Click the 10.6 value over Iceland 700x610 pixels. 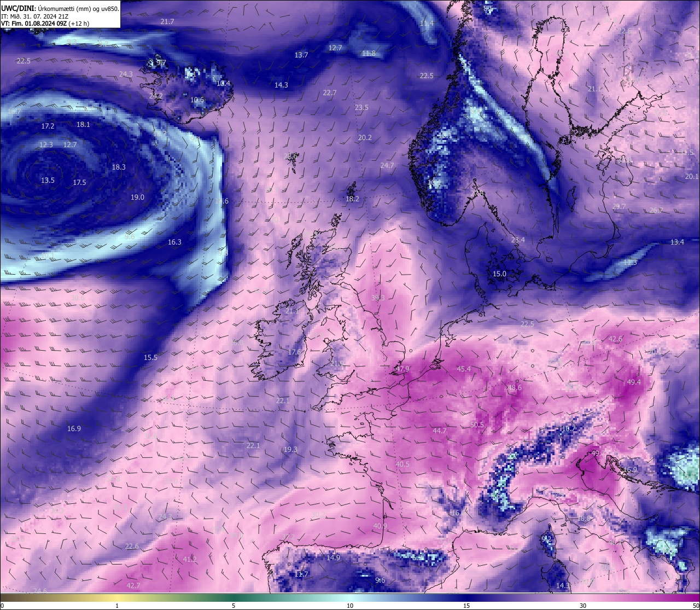(x=197, y=100)
